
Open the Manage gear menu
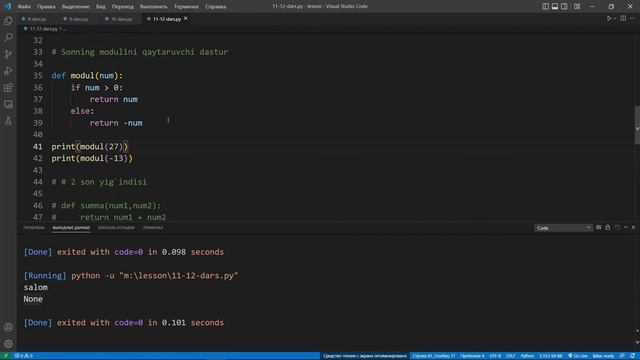(x=8, y=344)
